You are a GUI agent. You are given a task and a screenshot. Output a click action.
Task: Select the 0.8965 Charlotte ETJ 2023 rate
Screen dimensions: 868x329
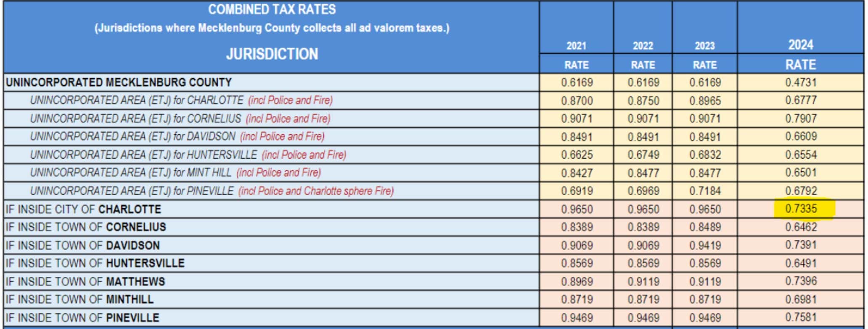click(x=705, y=101)
